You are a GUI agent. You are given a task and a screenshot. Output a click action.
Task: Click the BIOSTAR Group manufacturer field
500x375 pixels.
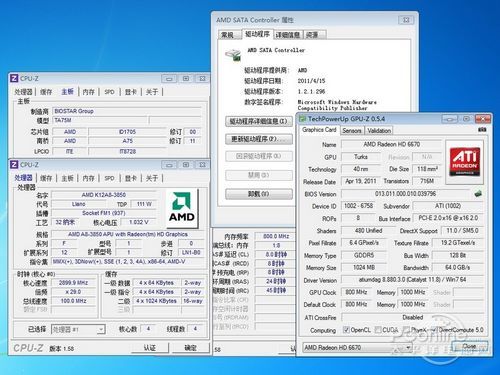(x=127, y=111)
